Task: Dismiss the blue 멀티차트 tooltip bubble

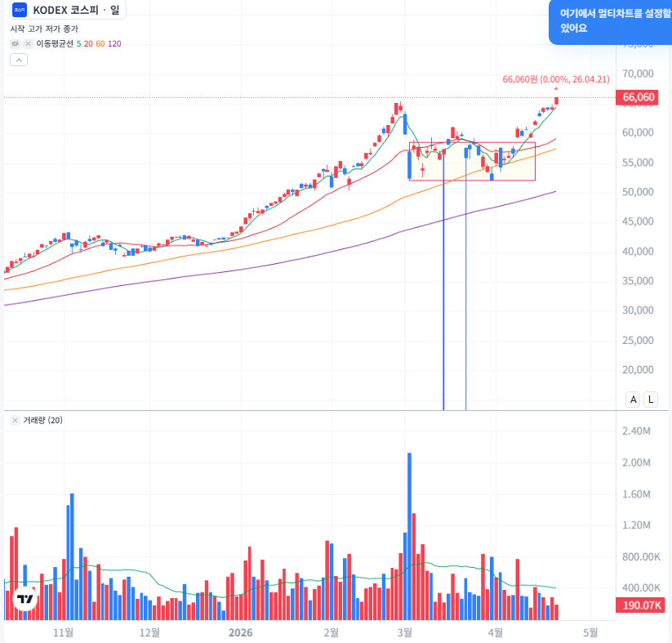Action: 610,21
